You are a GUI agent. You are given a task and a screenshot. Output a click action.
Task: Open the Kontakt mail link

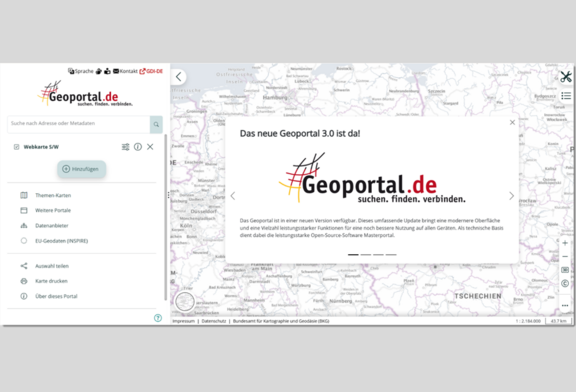[x=125, y=71]
